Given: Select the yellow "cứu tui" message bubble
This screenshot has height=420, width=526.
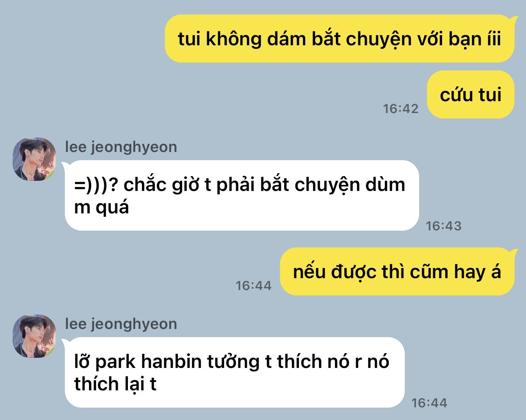Looking at the screenshot, I should 471,94.
